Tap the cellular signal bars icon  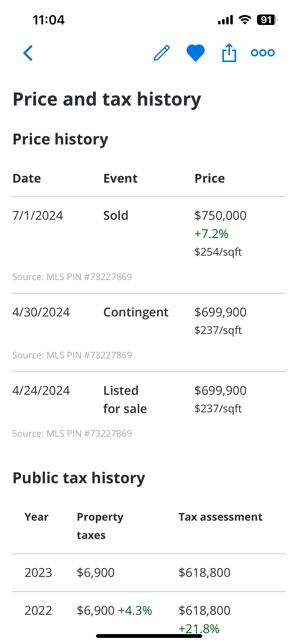(x=225, y=20)
